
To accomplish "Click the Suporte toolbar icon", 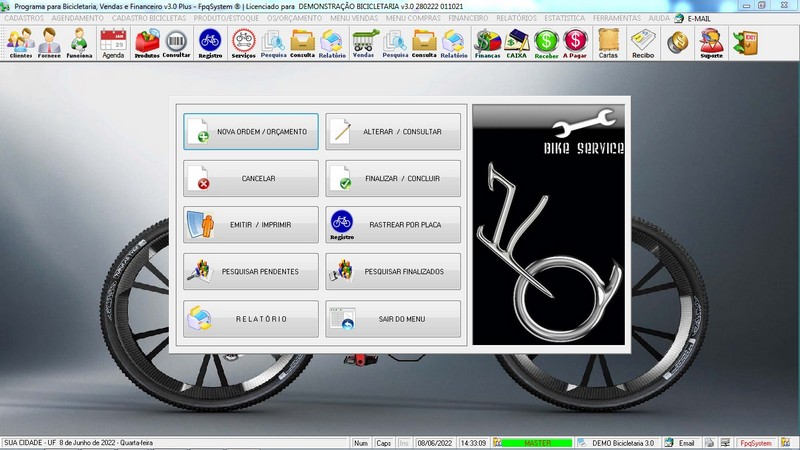I will click(711, 43).
